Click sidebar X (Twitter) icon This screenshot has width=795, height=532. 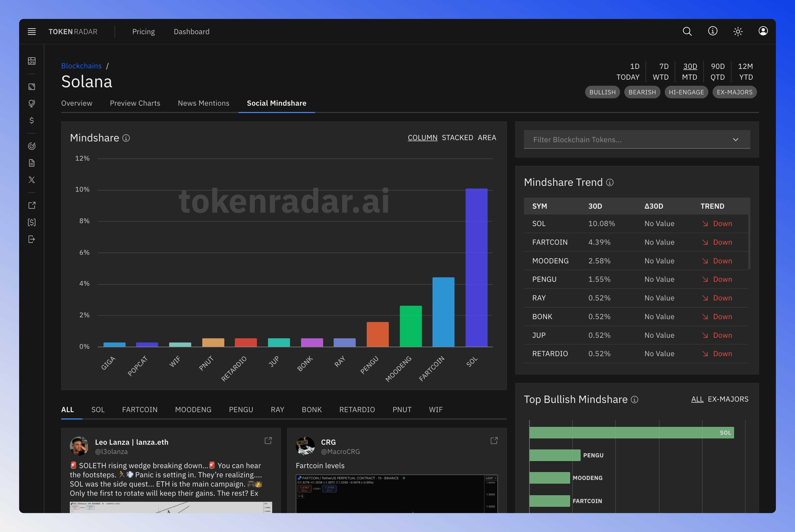pyautogui.click(x=32, y=180)
